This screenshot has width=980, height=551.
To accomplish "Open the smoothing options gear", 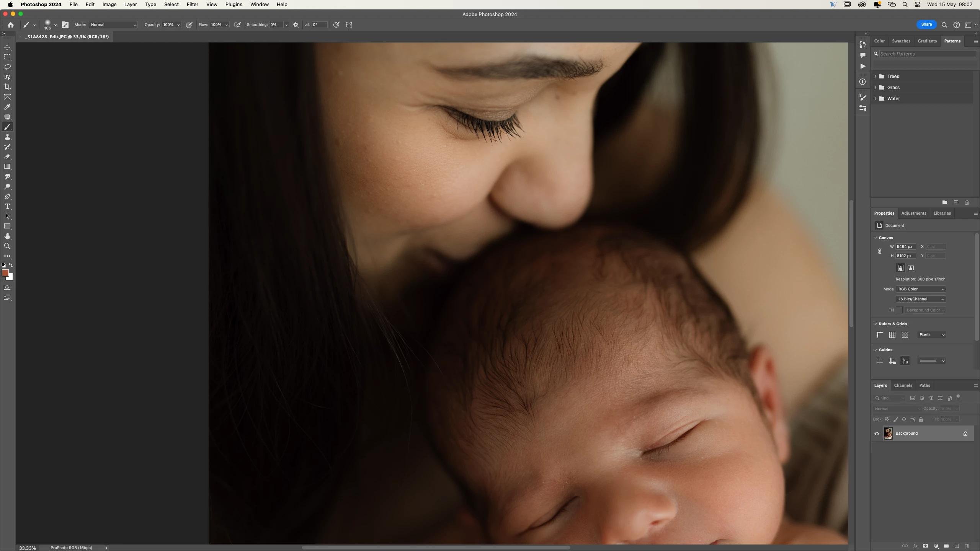I will (296, 25).
